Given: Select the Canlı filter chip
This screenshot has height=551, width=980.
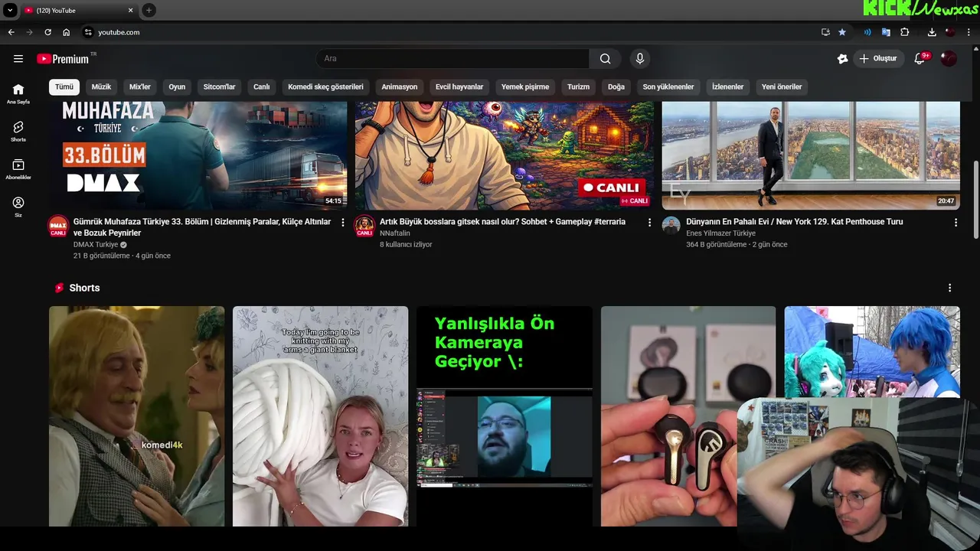Looking at the screenshot, I should coord(262,86).
